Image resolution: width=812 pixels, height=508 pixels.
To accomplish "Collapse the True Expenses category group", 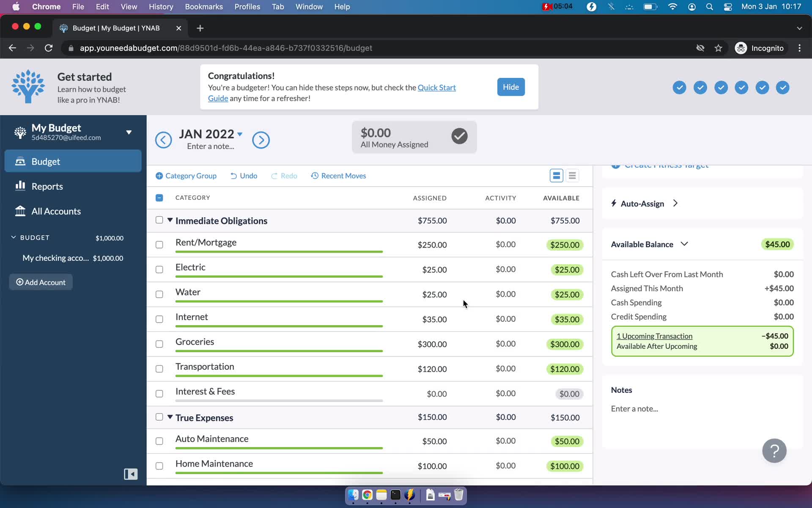I will (x=170, y=417).
